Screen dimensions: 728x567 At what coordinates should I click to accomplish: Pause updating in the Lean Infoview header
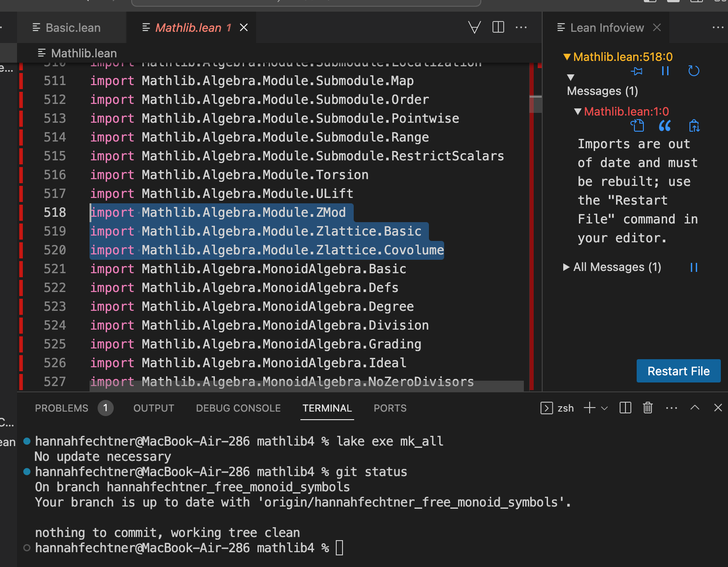pos(665,71)
